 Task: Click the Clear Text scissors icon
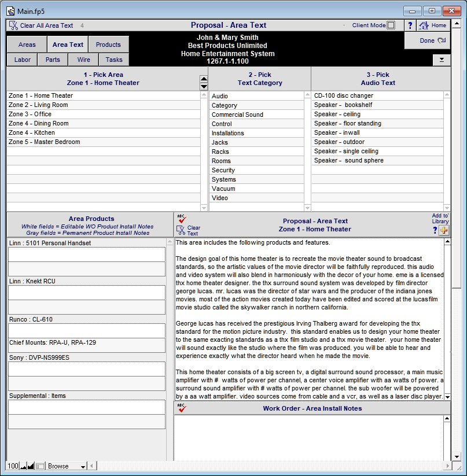coord(181,230)
